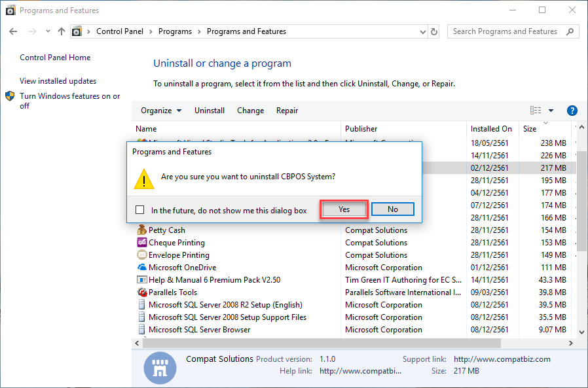Click the SQL Server Browser icon
588x388 pixels.
(x=141, y=330)
